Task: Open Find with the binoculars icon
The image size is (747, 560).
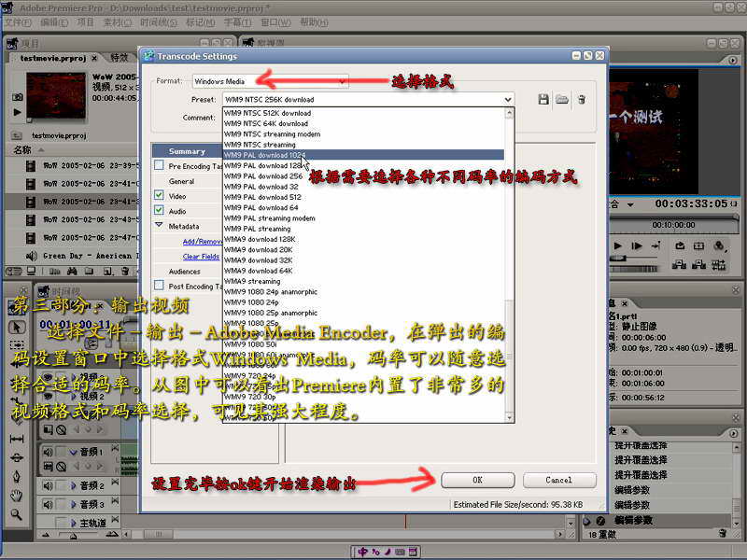Action: [72, 272]
